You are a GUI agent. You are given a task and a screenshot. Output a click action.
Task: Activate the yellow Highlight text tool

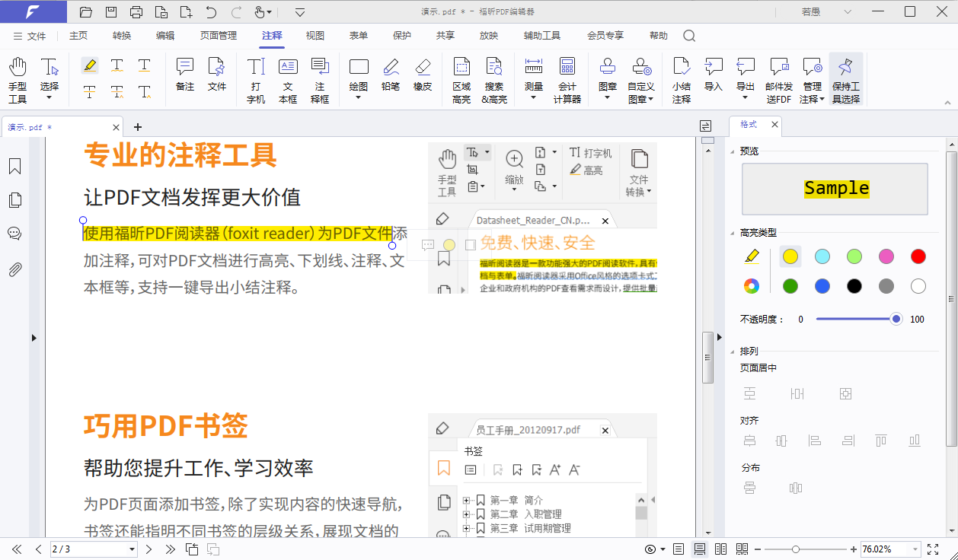[x=90, y=65]
